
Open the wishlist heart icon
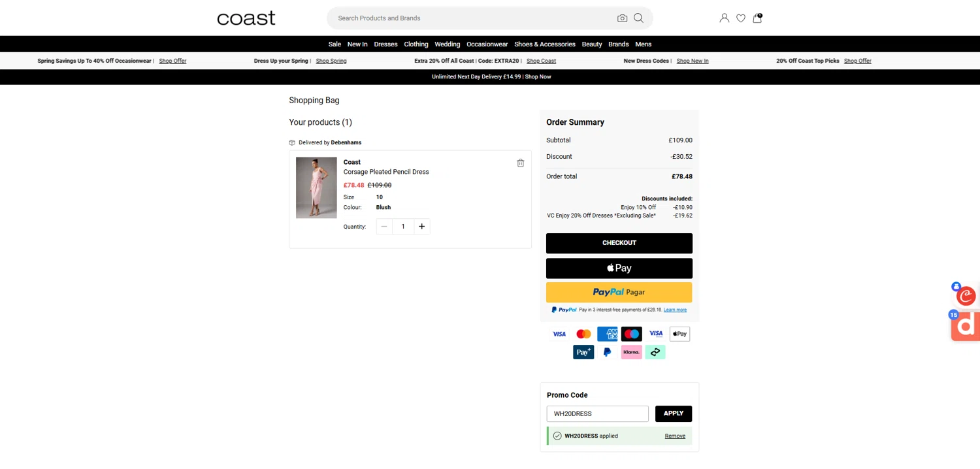[x=741, y=18]
